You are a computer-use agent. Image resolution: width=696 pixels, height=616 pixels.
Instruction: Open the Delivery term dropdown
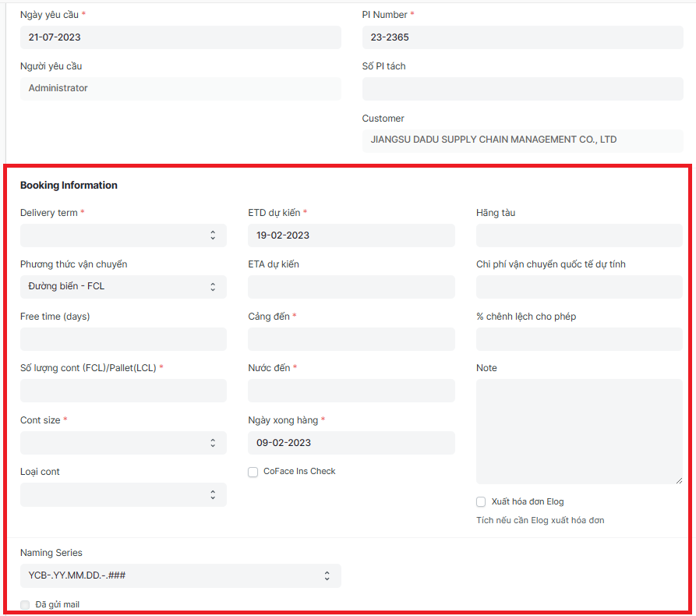[x=123, y=235]
